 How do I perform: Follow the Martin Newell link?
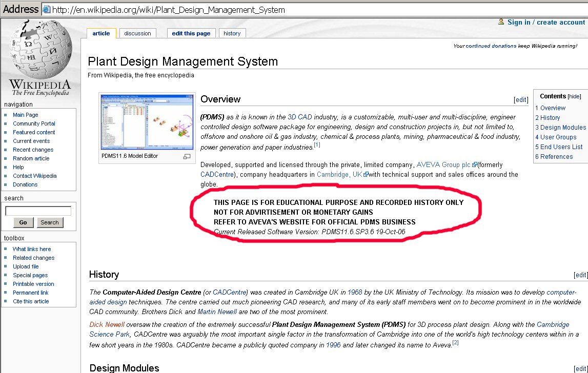point(217,312)
